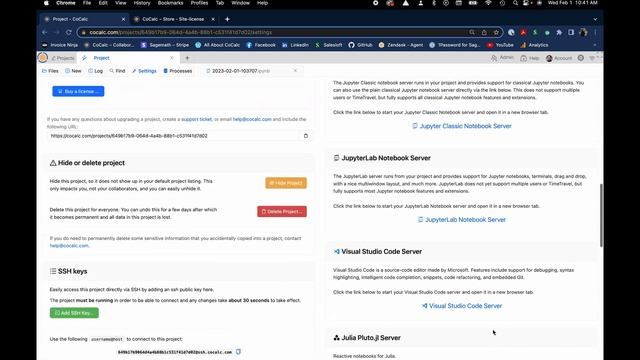Image resolution: width=640 pixels, height=360 pixels.
Task: Open the project Log tab
Action: point(96,71)
